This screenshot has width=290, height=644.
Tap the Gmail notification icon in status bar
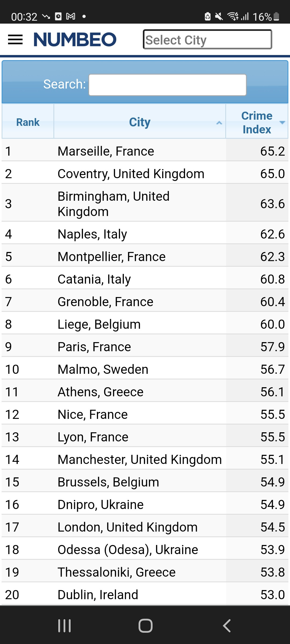(71, 17)
